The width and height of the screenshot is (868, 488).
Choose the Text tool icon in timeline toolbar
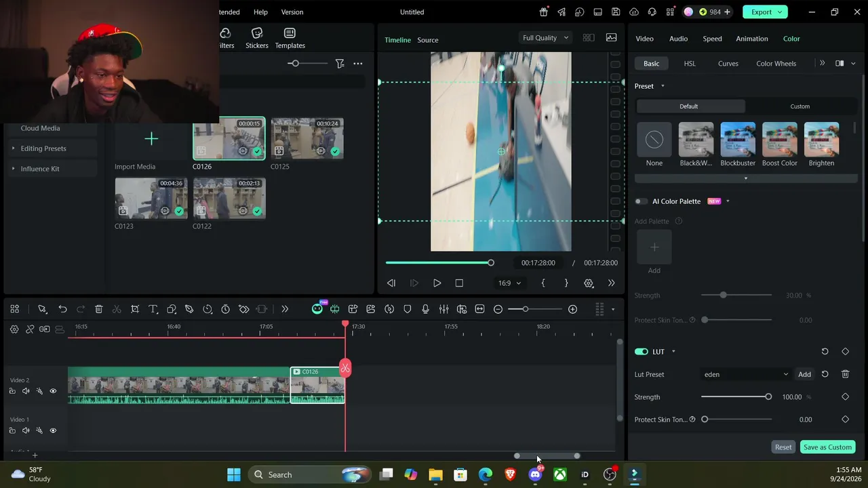coord(153,309)
